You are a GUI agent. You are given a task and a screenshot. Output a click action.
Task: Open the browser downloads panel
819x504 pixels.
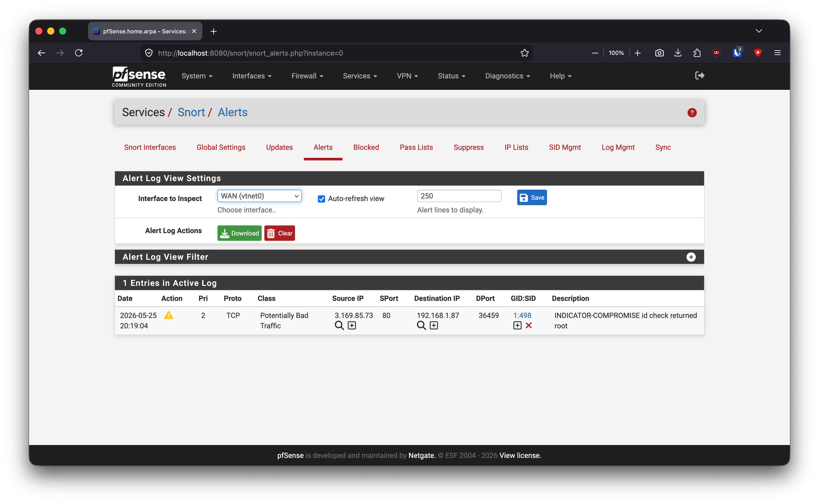coord(678,53)
